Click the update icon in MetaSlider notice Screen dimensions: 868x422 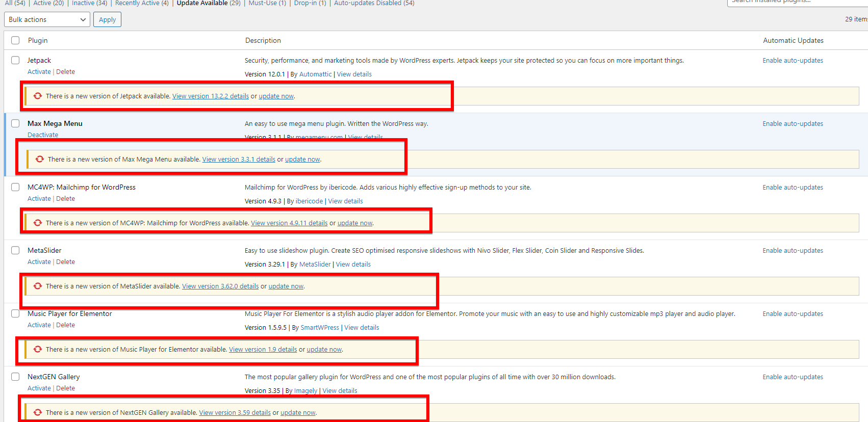pos(38,286)
